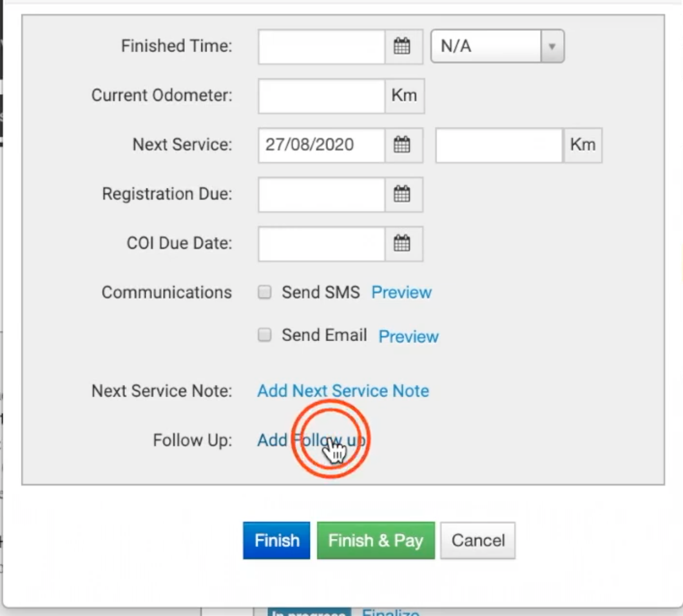The height and width of the screenshot is (616, 683).
Task: Open the Registration Due calendar icon
Action: 403,195
